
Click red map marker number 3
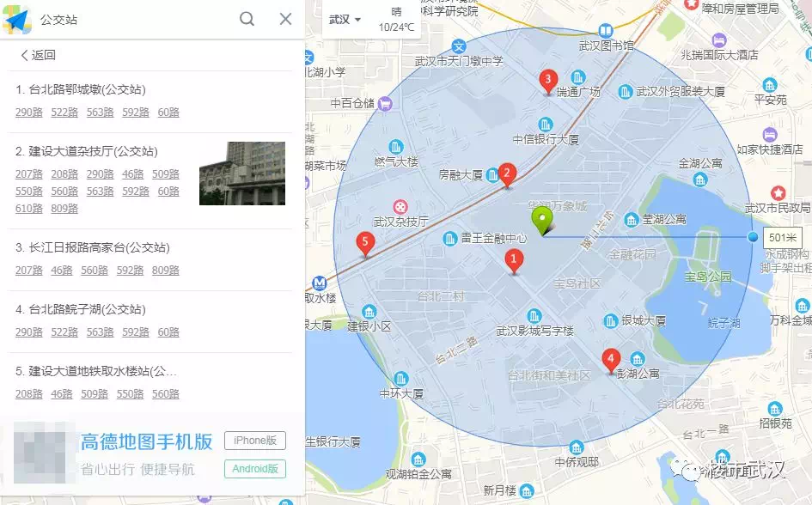coord(548,82)
